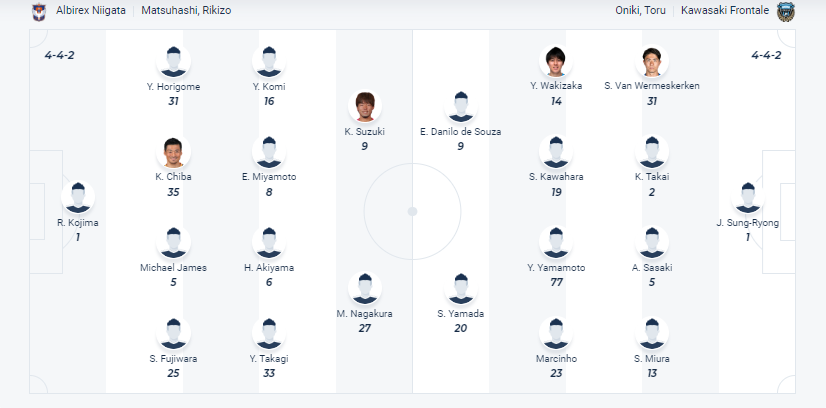Click K. Suzuki's player photo
This screenshot has width=826, height=408.
(x=365, y=107)
